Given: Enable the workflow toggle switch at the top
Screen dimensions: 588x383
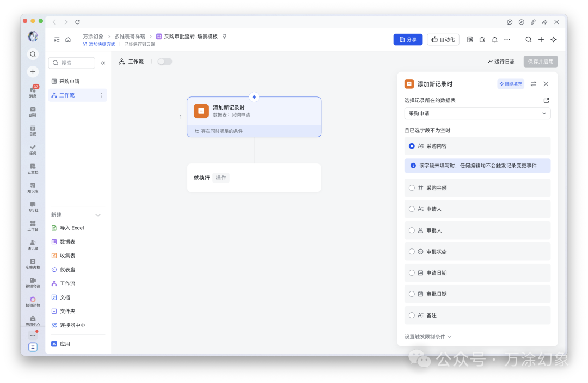Looking at the screenshot, I should coord(165,61).
